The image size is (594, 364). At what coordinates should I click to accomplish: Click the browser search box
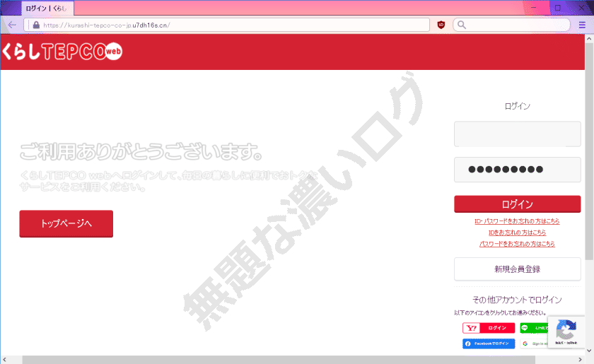pos(511,25)
